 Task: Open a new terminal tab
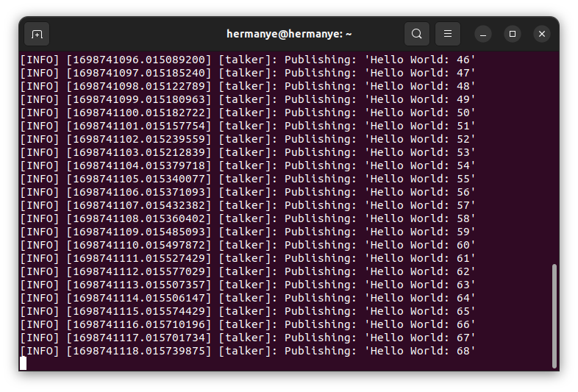[37, 34]
